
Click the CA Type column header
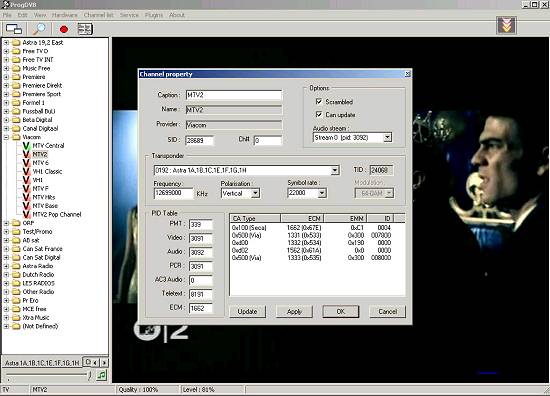(x=255, y=218)
